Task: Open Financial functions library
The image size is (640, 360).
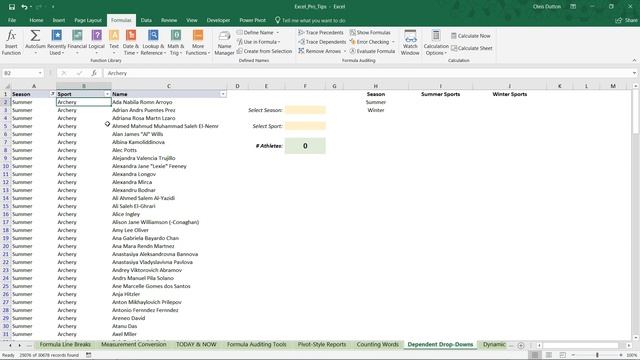Action: click(77, 42)
